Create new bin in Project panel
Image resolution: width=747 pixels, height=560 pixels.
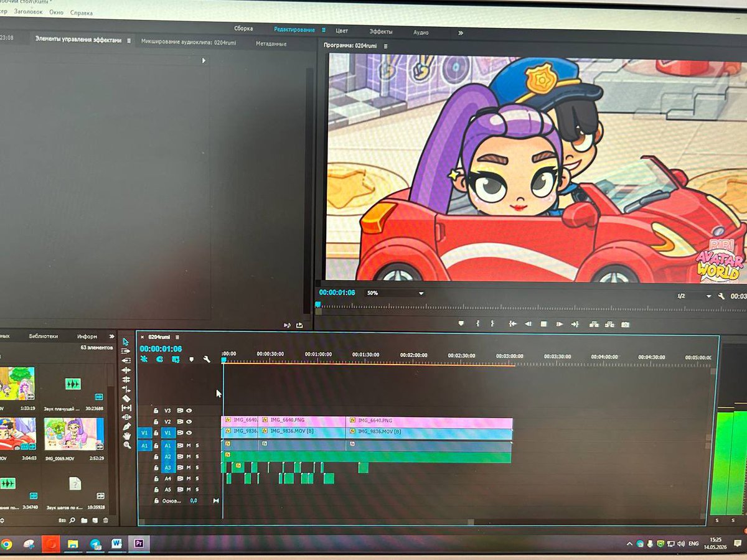[x=84, y=520]
